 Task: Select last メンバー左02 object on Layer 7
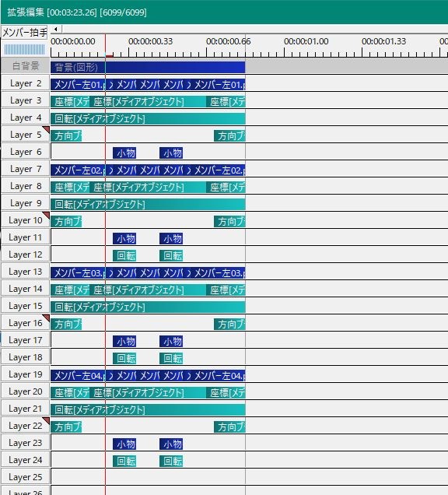(219, 170)
